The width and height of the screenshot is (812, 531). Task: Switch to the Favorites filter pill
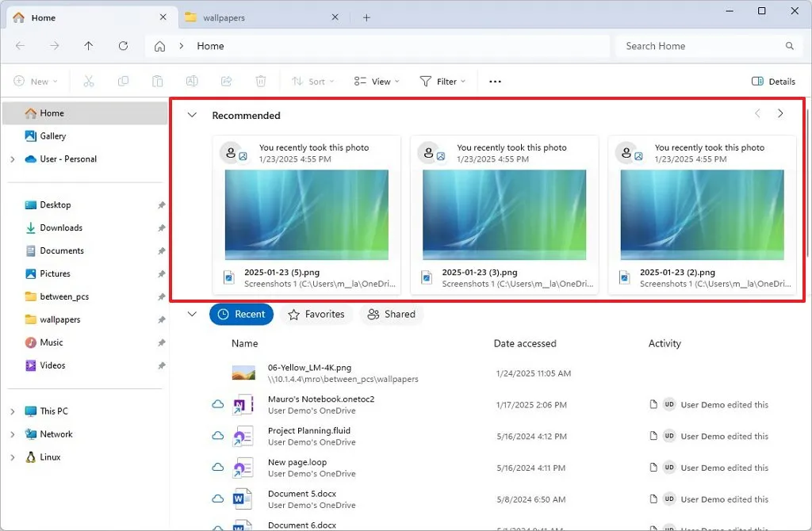316,314
